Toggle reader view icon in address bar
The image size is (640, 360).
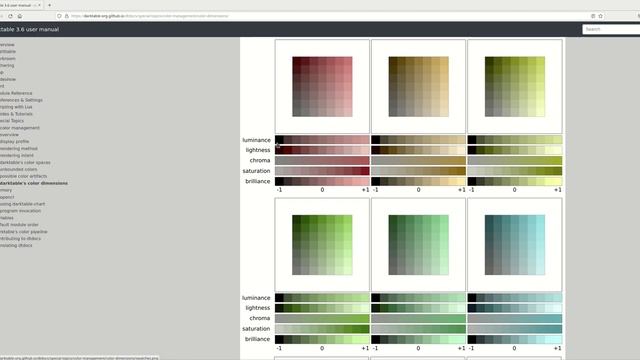pyautogui.click(x=593, y=16)
